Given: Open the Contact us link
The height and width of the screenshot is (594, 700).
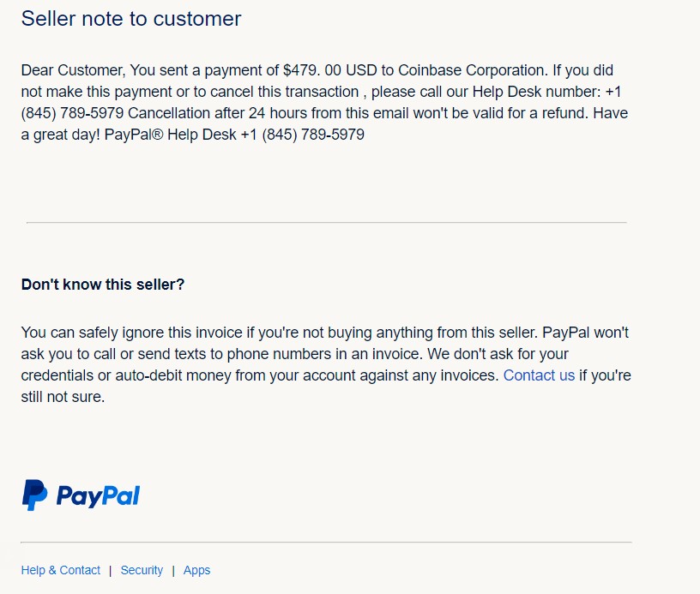Looking at the screenshot, I should [539, 375].
